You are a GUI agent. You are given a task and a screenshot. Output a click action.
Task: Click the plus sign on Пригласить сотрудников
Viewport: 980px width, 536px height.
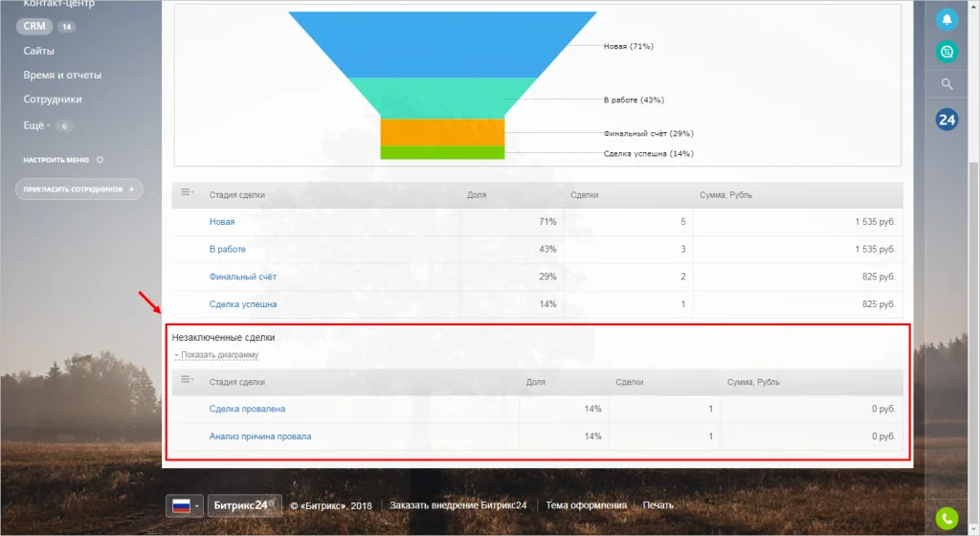[131, 190]
